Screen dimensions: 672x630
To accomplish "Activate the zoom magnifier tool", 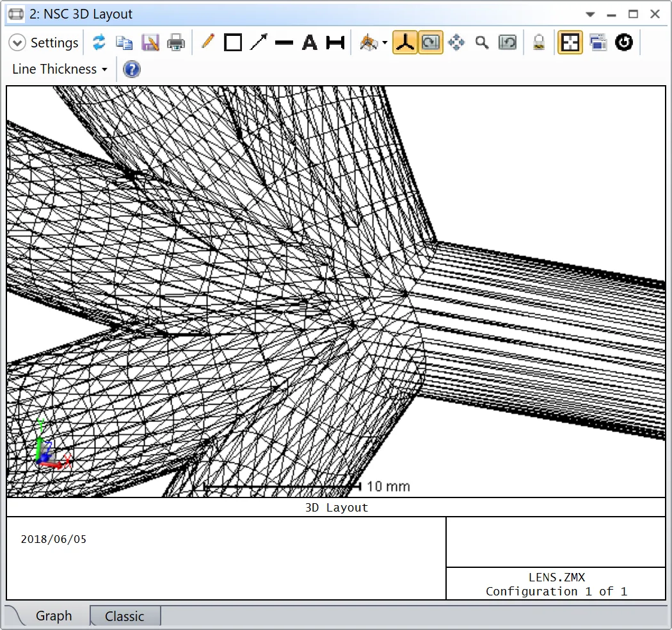I will [x=482, y=42].
